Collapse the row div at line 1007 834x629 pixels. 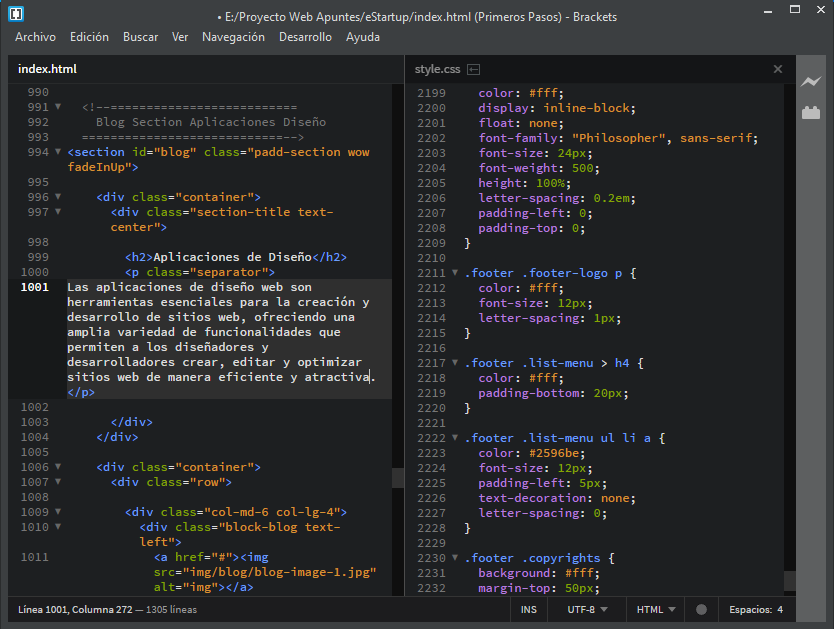(58, 482)
